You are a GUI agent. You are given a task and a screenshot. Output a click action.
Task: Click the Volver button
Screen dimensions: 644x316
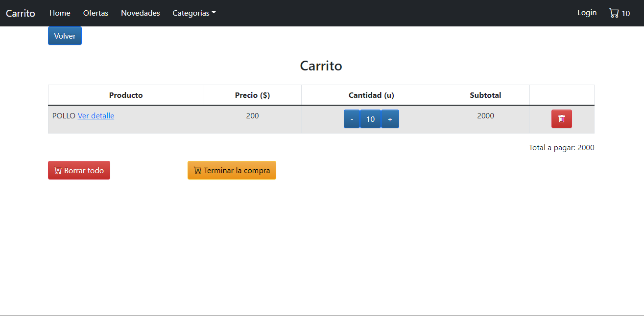pyautogui.click(x=65, y=36)
